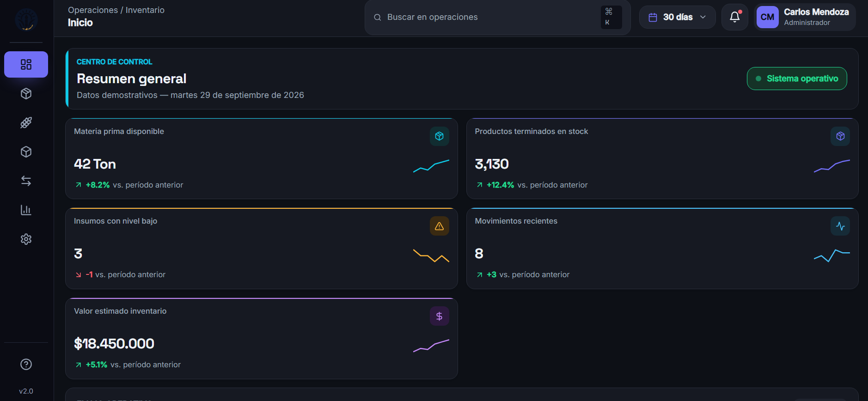Click the activity icon on Movimientos recientes

[x=840, y=226]
